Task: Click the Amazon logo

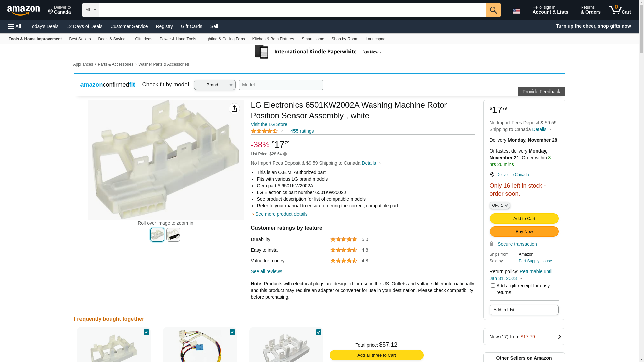Action: click(23, 11)
